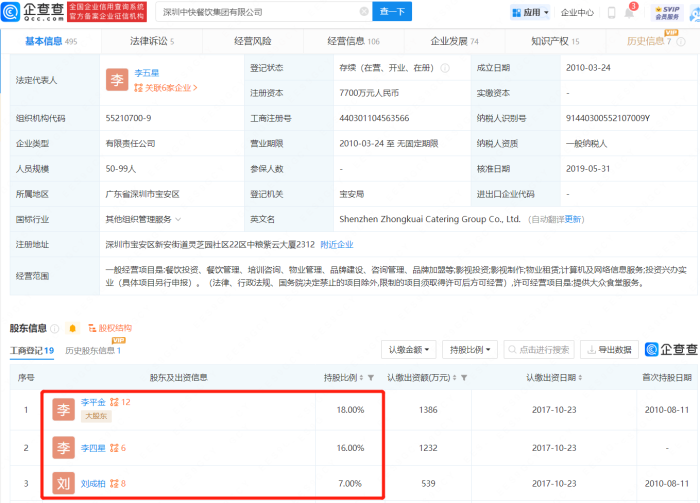
Task: Sort by 持股比例 column arrows
Action: point(361,378)
